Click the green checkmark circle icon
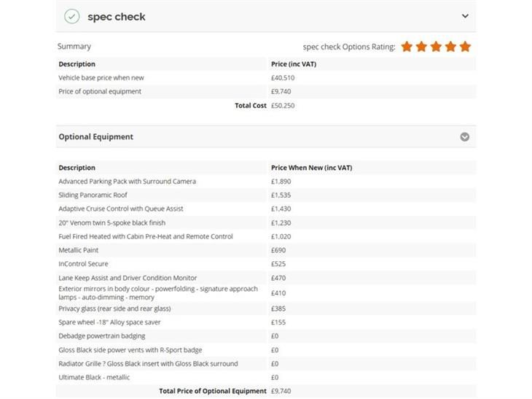This screenshot has height=399, width=532. 72,16
